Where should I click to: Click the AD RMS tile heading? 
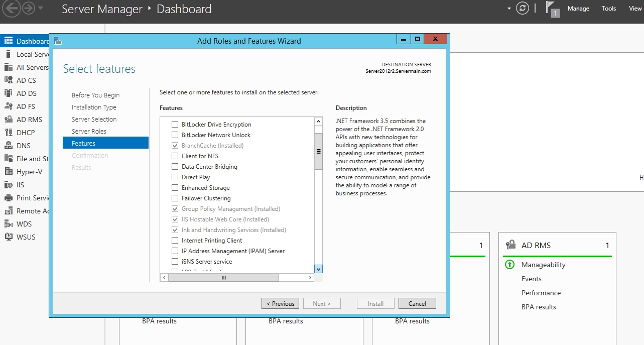point(536,245)
